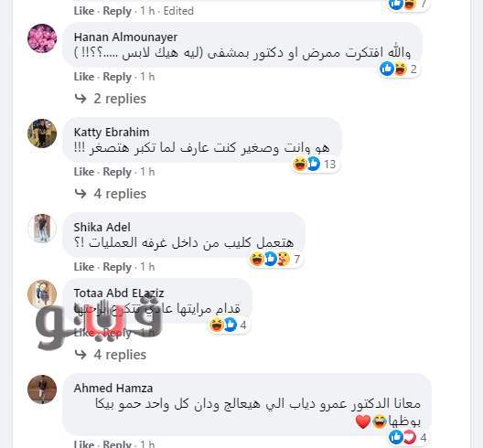483x448 pixels.
Task: View reactions on Totaa Abd ELaziz's comment
Action: [229, 325]
